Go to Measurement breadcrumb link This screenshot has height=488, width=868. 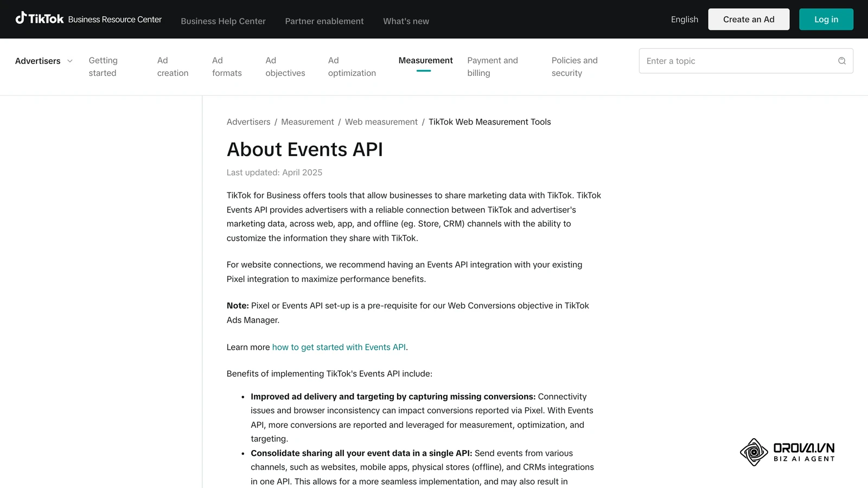tap(308, 122)
